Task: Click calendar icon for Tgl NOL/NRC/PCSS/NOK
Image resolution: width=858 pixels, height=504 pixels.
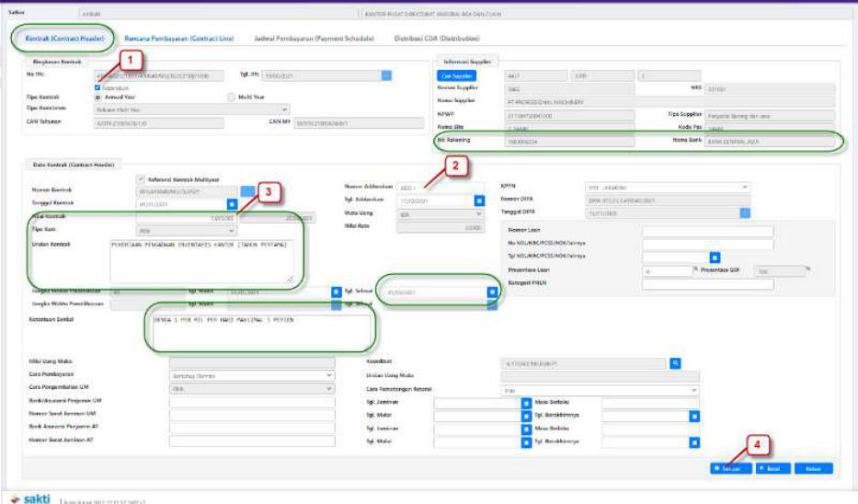Action: pos(715,257)
